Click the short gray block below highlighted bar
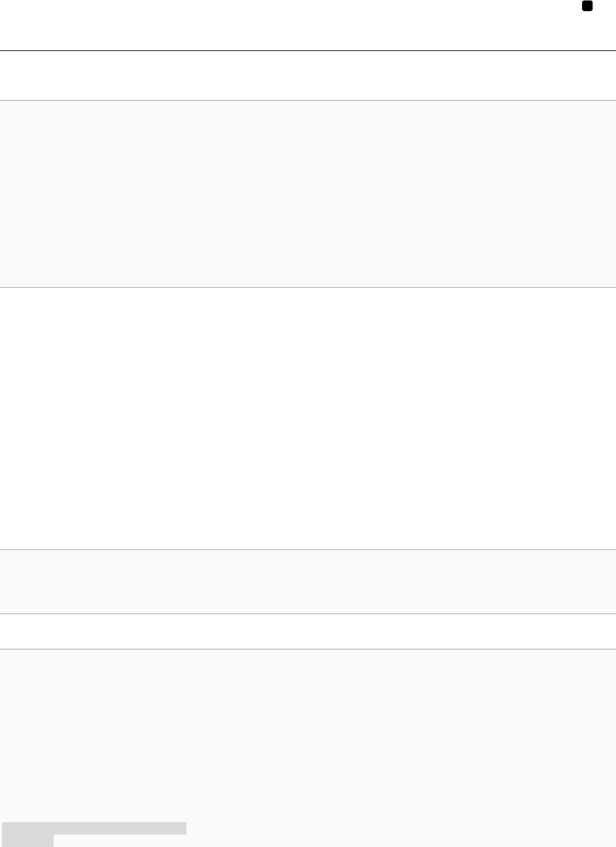 click(27, 840)
